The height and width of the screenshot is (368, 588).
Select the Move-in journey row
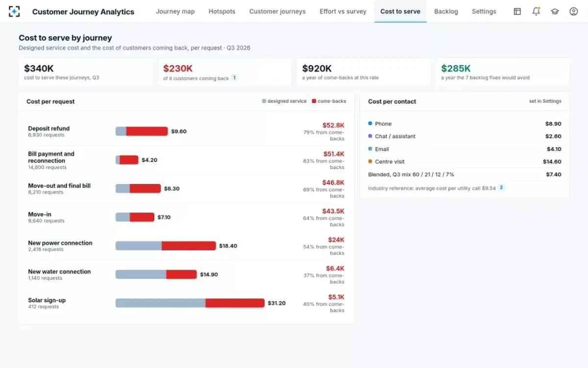coord(186,217)
